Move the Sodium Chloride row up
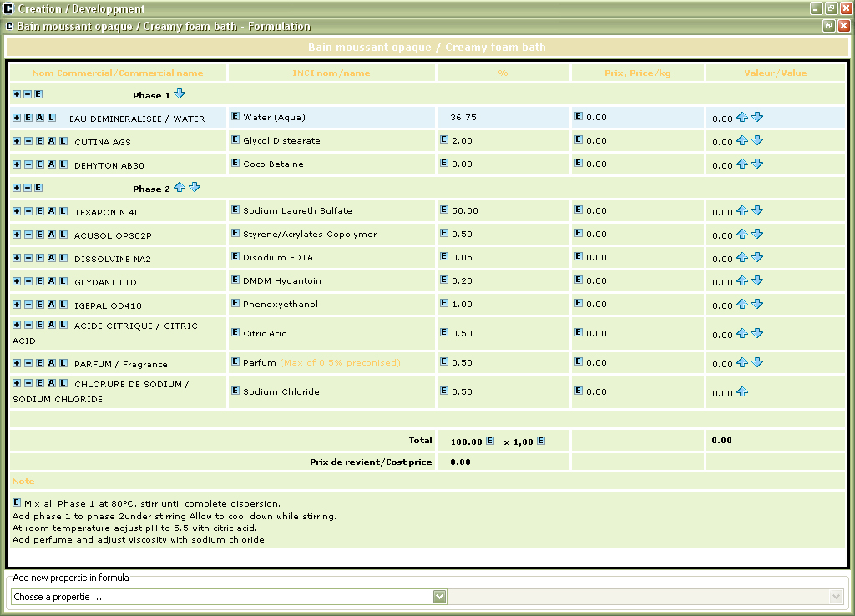 [742, 391]
